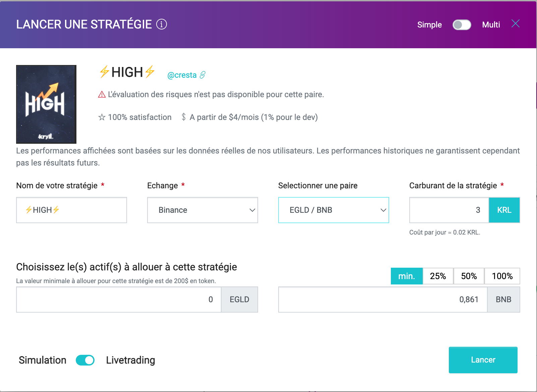Click the link icon next to @cresta
Screen dimensions: 537x392
202,75
